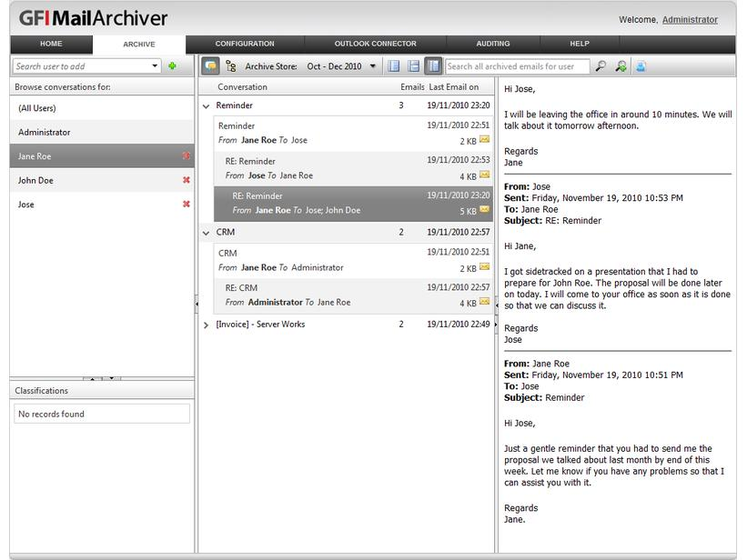This screenshot has height=560, width=747.
Task: Switch to folder tree view icon
Action: pyautogui.click(x=231, y=66)
